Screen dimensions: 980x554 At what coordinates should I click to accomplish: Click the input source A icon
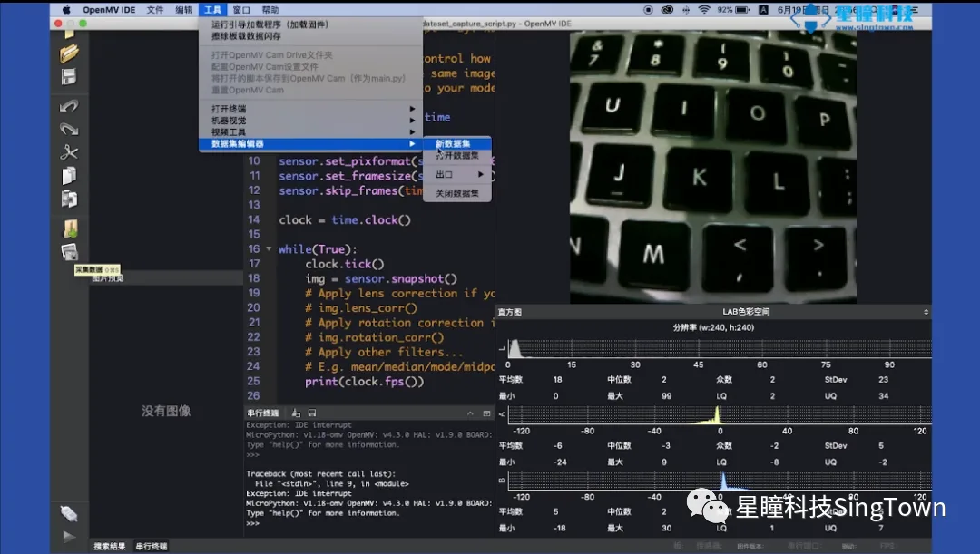pyautogui.click(x=763, y=9)
